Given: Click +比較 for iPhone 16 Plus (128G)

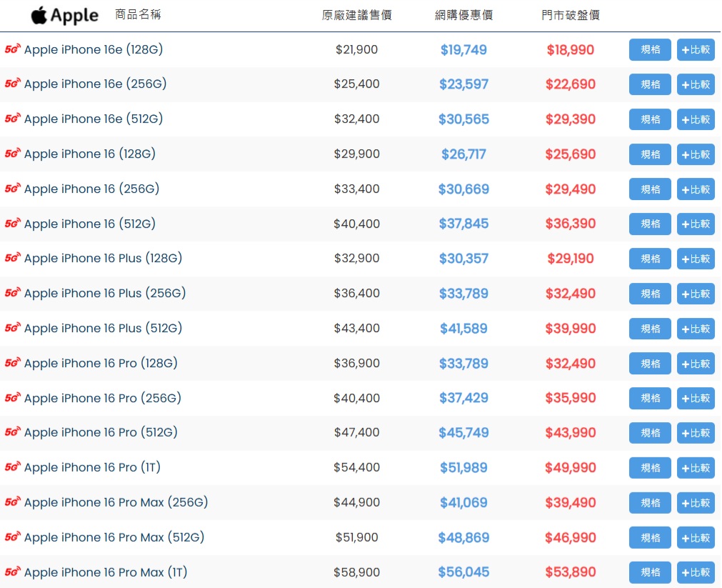Looking at the screenshot, I should [696, 259].
